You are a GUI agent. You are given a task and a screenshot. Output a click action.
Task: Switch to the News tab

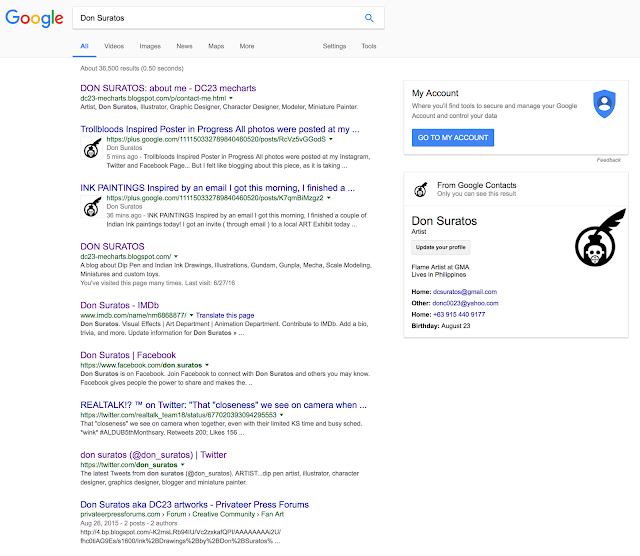pyautogui.click(x=184, y=46)
